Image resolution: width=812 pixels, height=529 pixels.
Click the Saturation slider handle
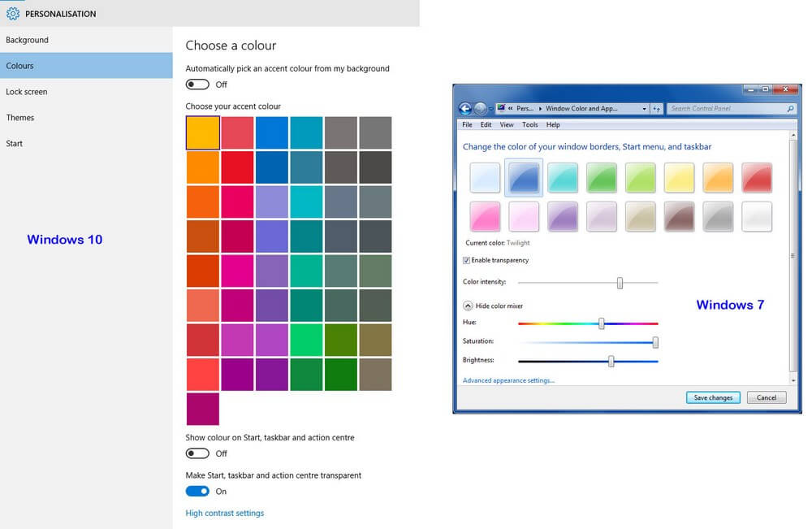coord(655,342)
